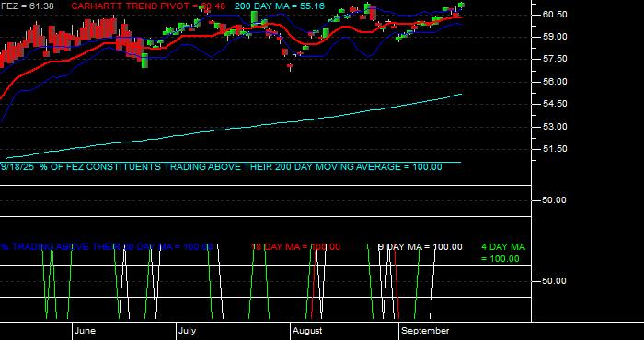644x340 pixels.
Task: Click the 60.50 price axis value
Action: [555, 15]
